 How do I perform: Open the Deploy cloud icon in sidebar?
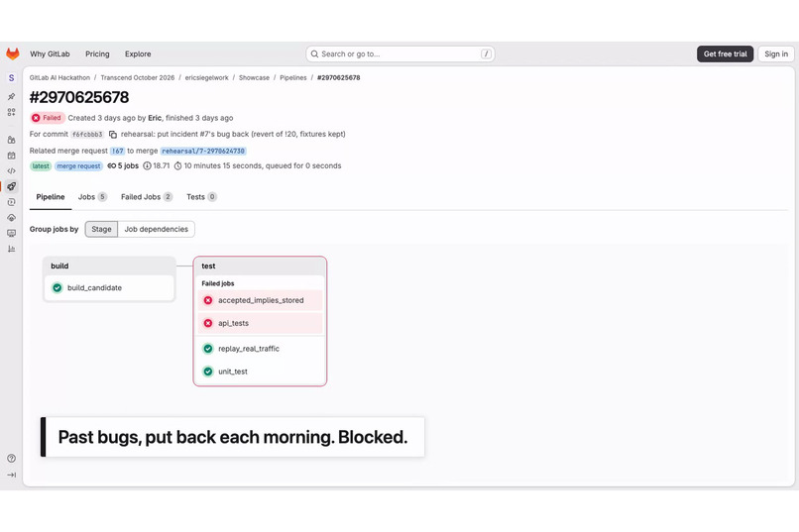(x=11, y=217)
